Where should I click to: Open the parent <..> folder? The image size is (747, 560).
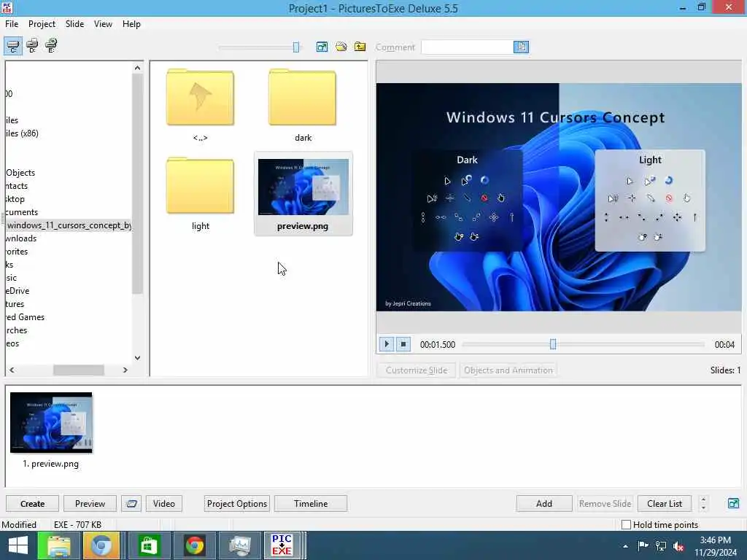200,105
